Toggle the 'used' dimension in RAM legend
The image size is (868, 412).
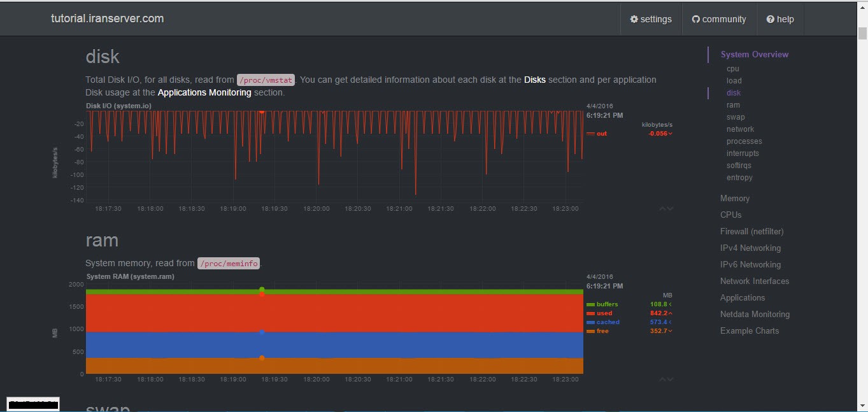(604, 313)
